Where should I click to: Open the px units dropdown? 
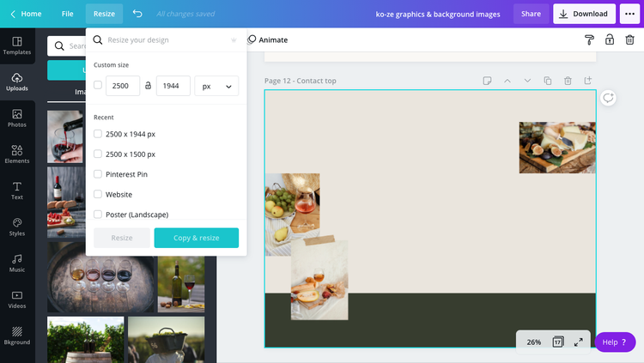(x=216, y=86)
